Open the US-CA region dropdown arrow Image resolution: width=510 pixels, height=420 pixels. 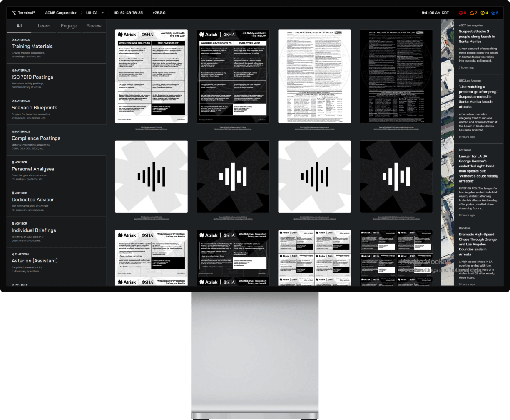103,13
